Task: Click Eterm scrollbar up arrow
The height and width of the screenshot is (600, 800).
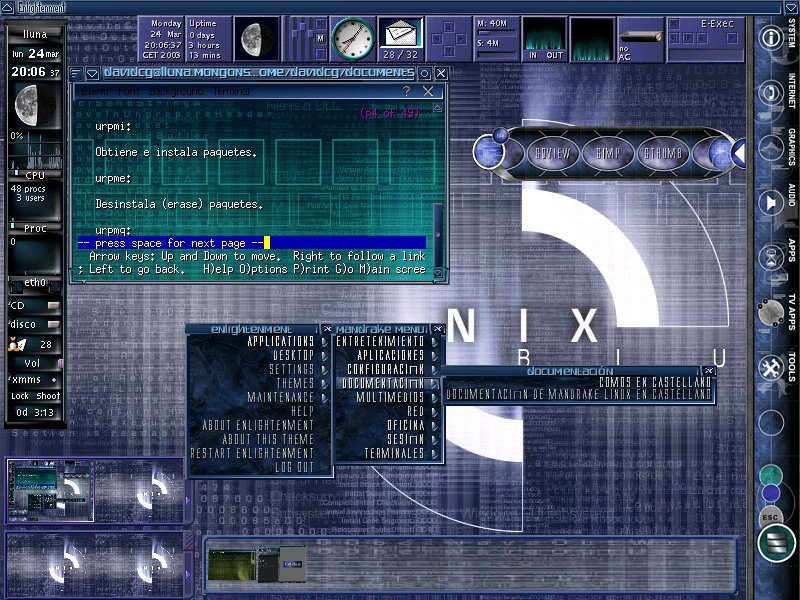Action: [438, 108]
